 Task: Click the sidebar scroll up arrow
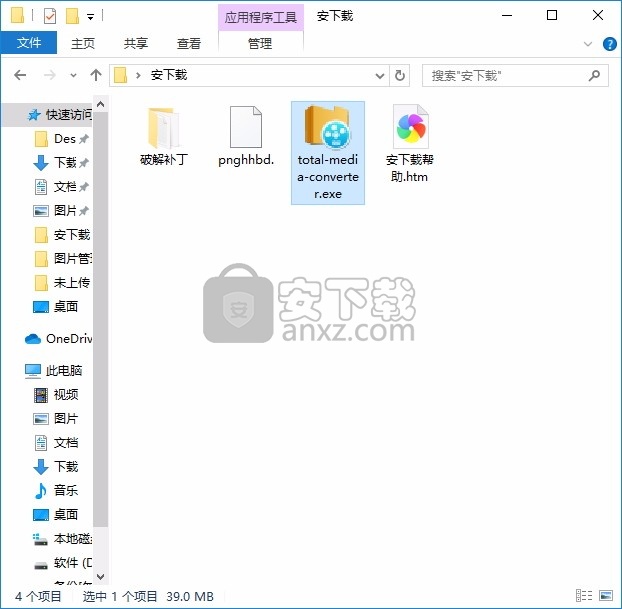[x=100, y=104]
